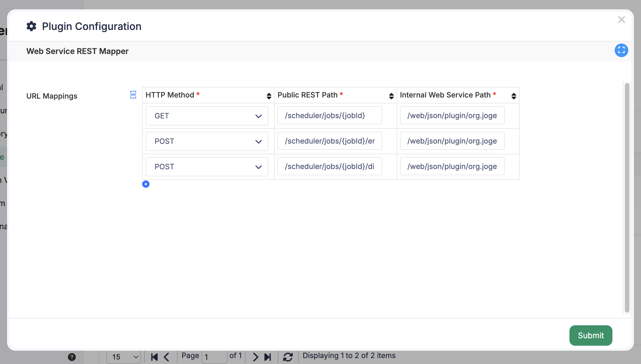Click the page number input field
Screen dimensions: 641x364
point(214,357)
